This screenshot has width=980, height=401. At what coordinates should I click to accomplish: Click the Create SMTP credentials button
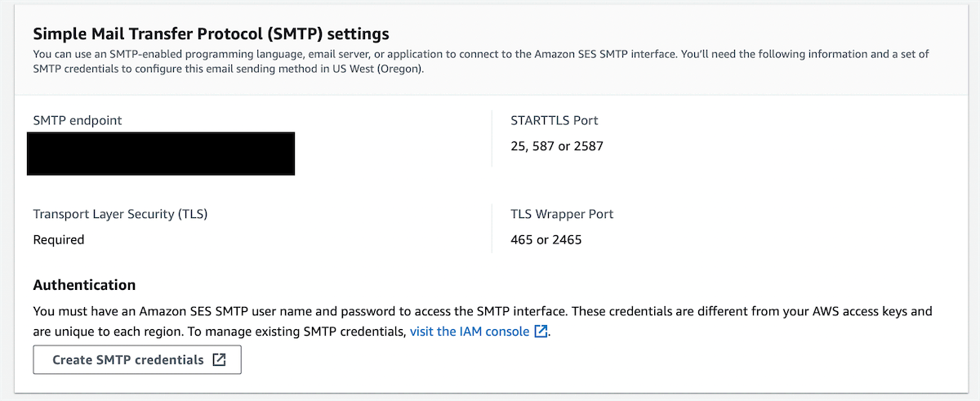(128, 360)
